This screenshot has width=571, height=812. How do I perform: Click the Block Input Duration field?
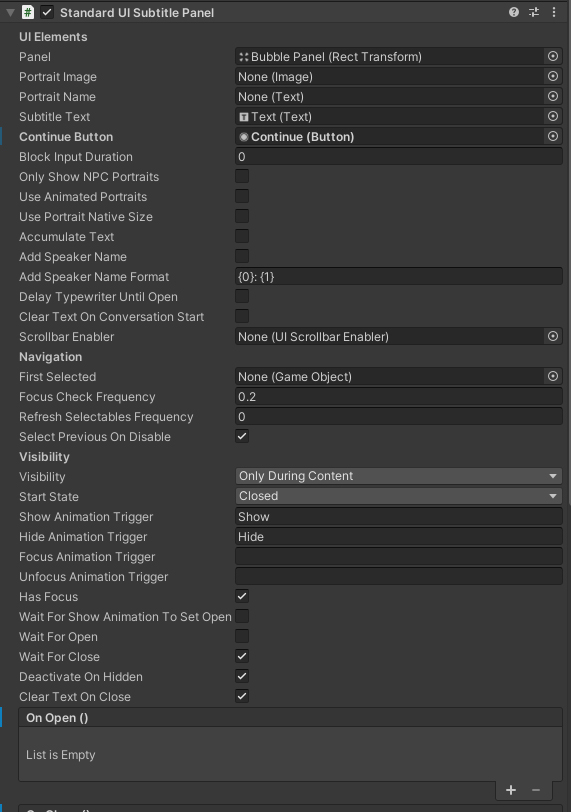(x=399, y=156)
